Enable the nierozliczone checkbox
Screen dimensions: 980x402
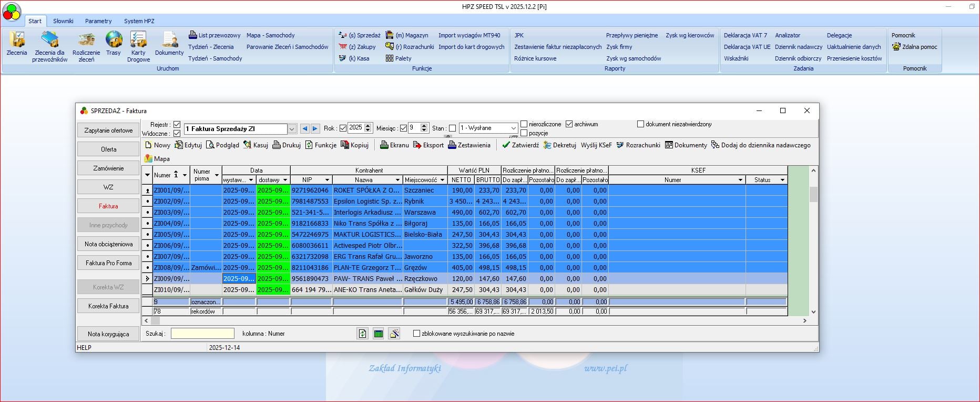pyautogui.click(x=524, y=124)
